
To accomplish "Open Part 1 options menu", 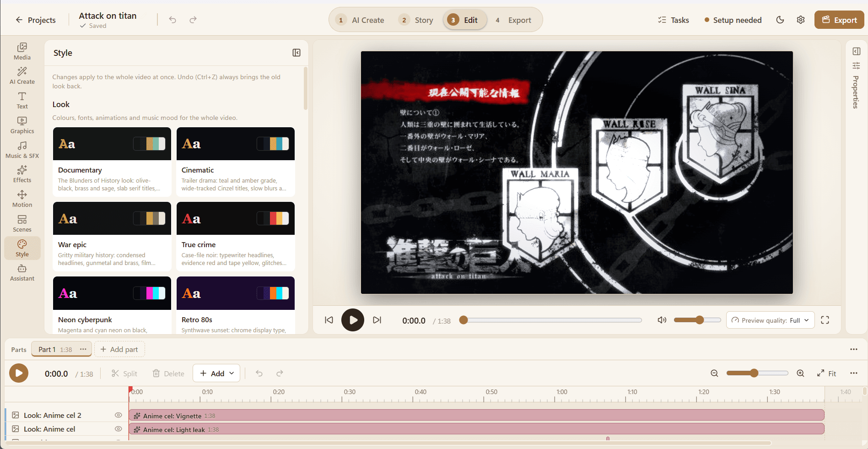I will [83, 349].
